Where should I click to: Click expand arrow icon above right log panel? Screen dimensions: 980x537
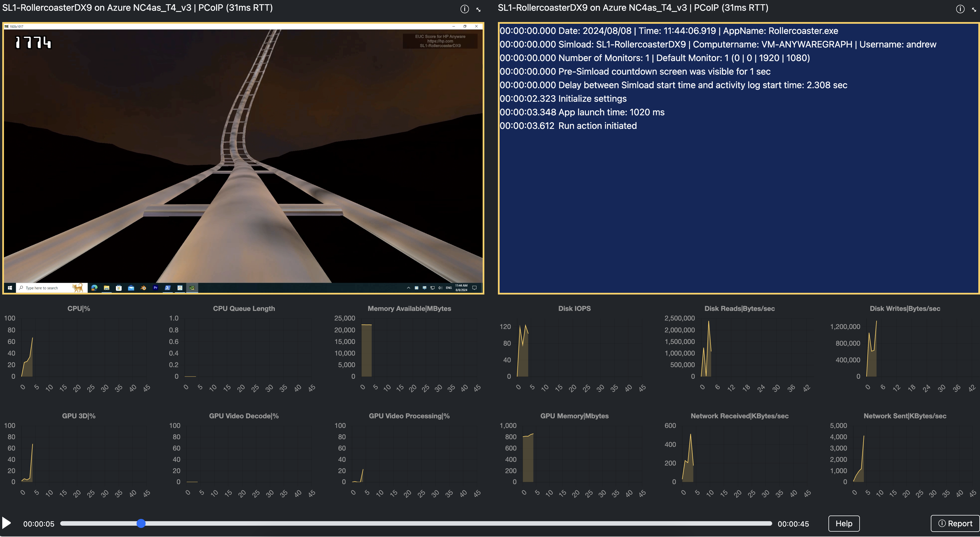tap(974, 10)
